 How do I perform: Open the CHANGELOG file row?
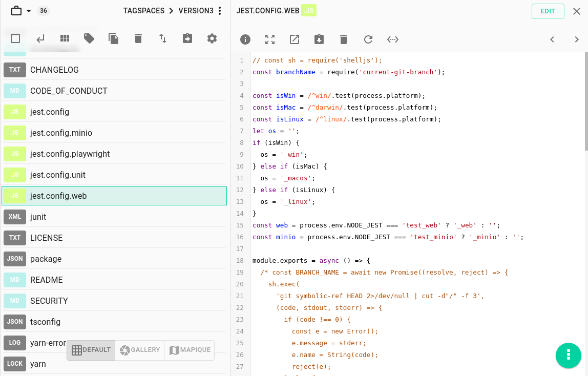point(114,70)
